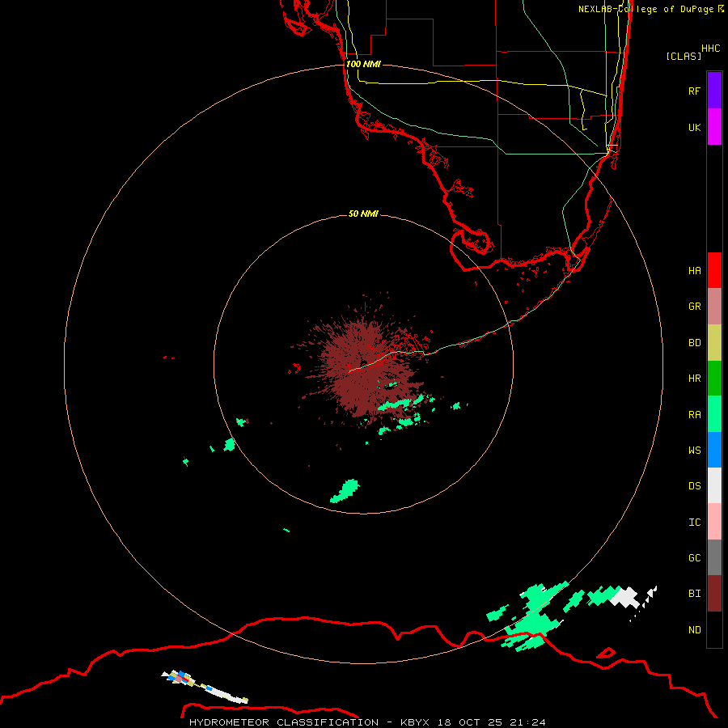Viewport: 728px width, 728px height.
Task: Click the DS legend label
Action: pos(694,486)
